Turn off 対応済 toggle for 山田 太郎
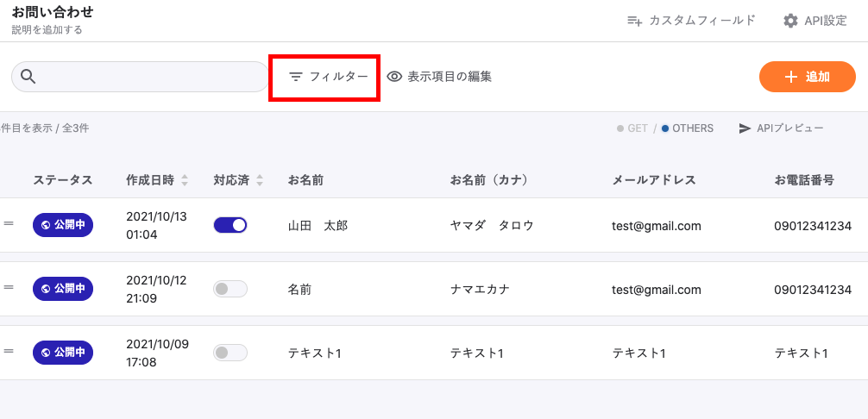 coord(230,225)
